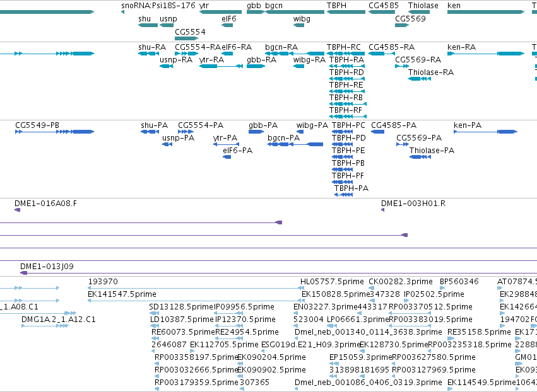Click the RE35158.5prime EST label
This screenshot has height=392, width=537.
(479, 332)
